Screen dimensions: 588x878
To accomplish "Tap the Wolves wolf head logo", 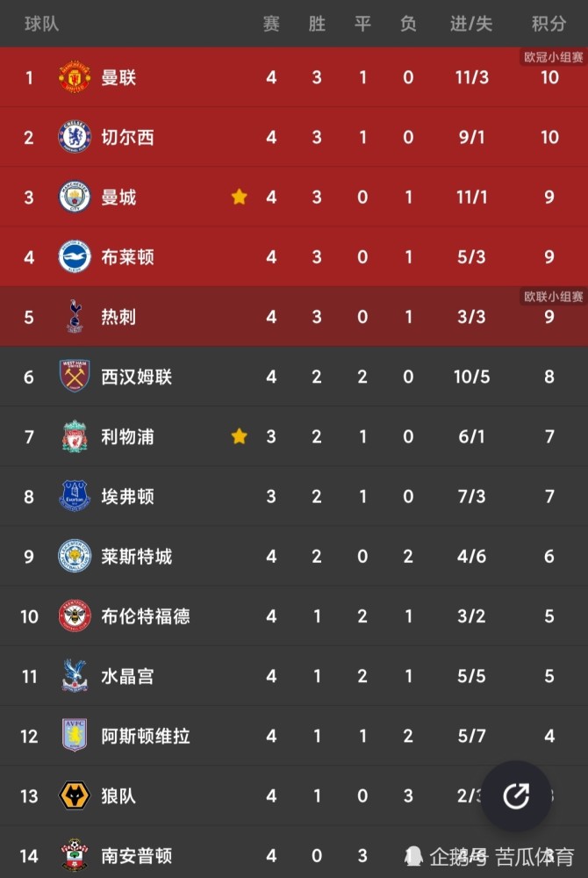I will pos(75,795).
